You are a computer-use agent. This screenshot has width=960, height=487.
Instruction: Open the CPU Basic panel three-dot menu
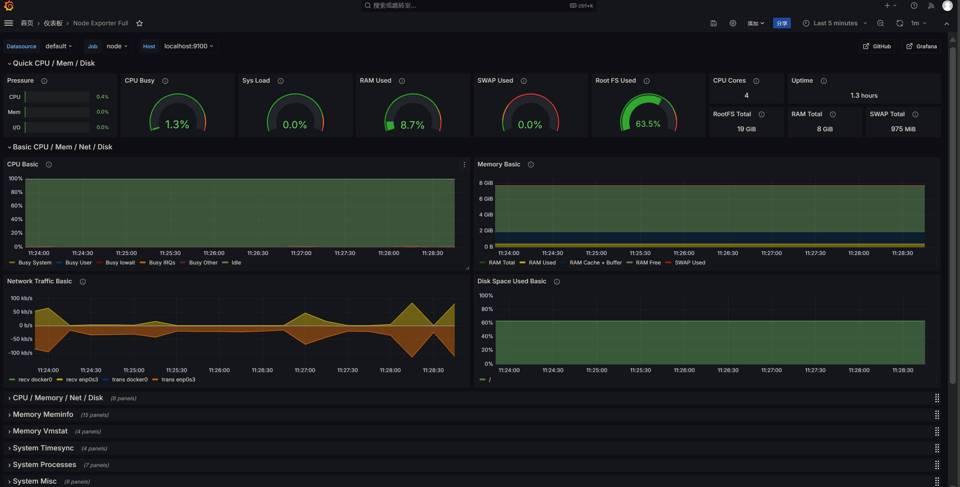(464, 165)
